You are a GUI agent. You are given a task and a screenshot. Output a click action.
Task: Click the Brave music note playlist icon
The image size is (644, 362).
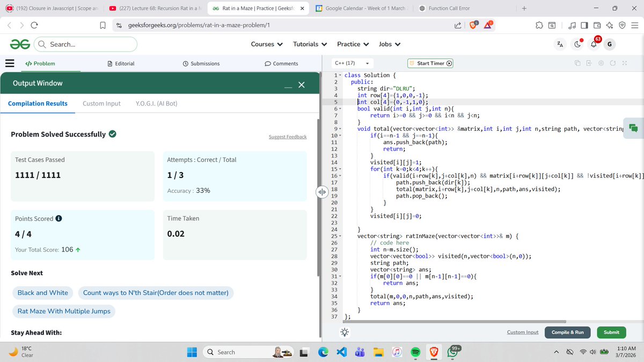pos(572,25)
